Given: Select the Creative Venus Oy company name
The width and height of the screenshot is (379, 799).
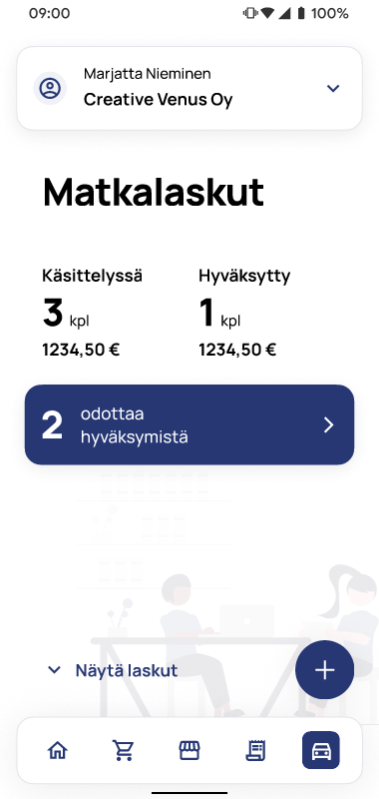Looking at the screenshot, I should click(158, 100).
